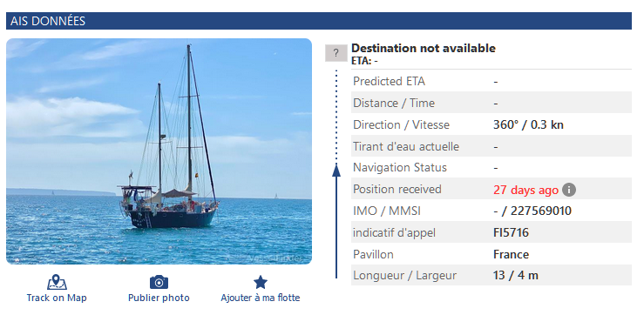
Task: Click the dotted route progress line
Action: 336,117
